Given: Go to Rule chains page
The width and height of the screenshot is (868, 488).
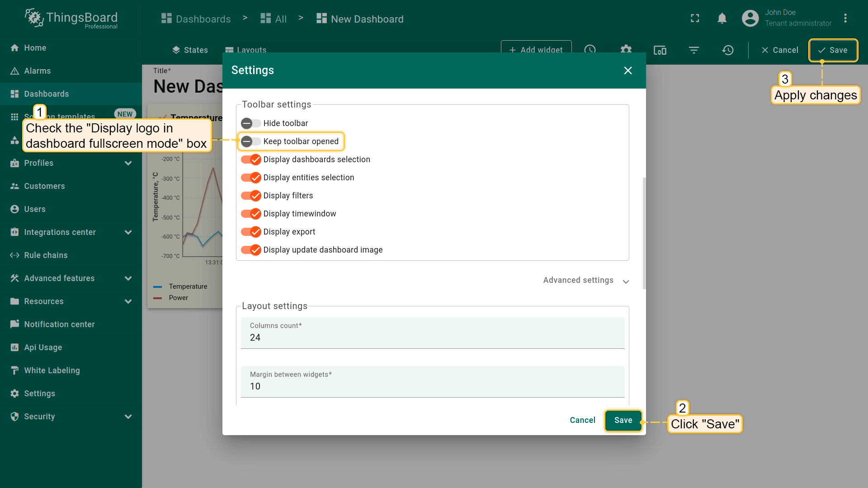Looking at the screenshot, I should pos(46,255).
